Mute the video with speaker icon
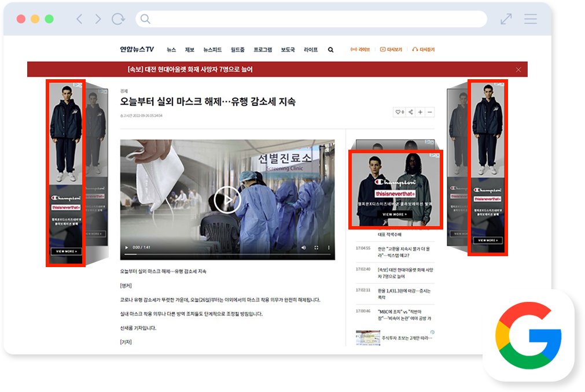 point(303,247)
